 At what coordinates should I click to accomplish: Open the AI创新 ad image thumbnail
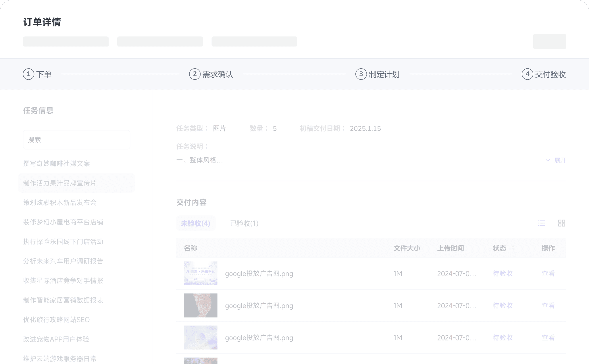pyautogui.click(x=201, y=273)
